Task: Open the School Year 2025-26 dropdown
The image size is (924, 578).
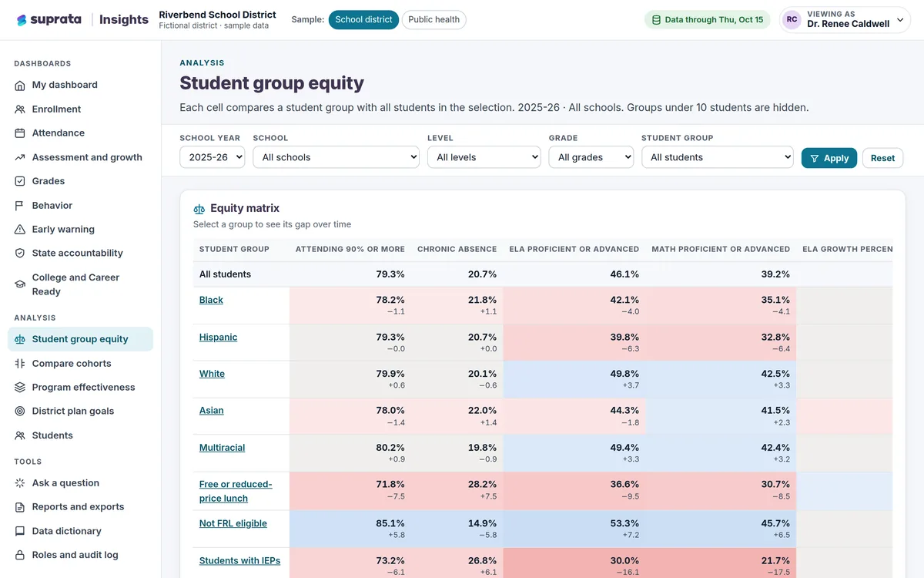Action: pyautogui.click(x=212, y=157)
